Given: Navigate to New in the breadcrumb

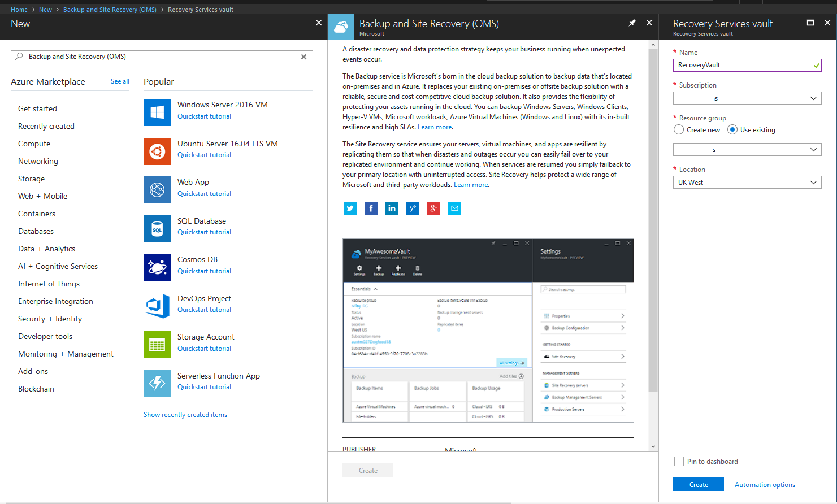Looking at the screenshot, I should 45,10.
